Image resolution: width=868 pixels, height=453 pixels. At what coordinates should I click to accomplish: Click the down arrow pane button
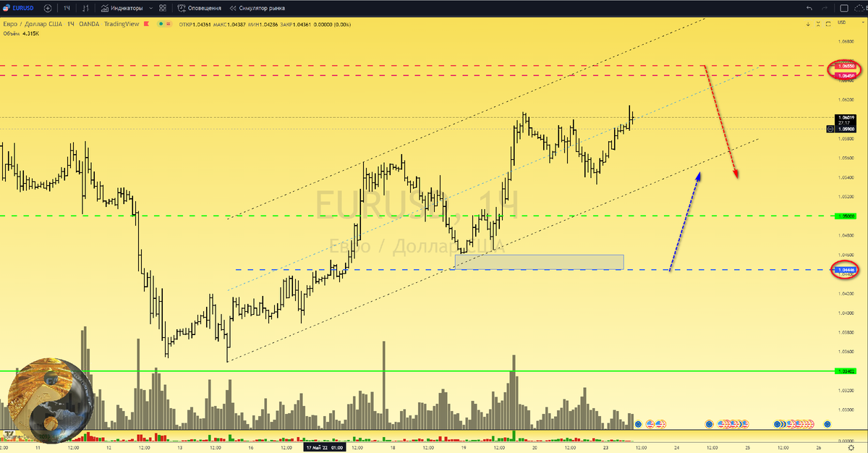pos(808,24)
